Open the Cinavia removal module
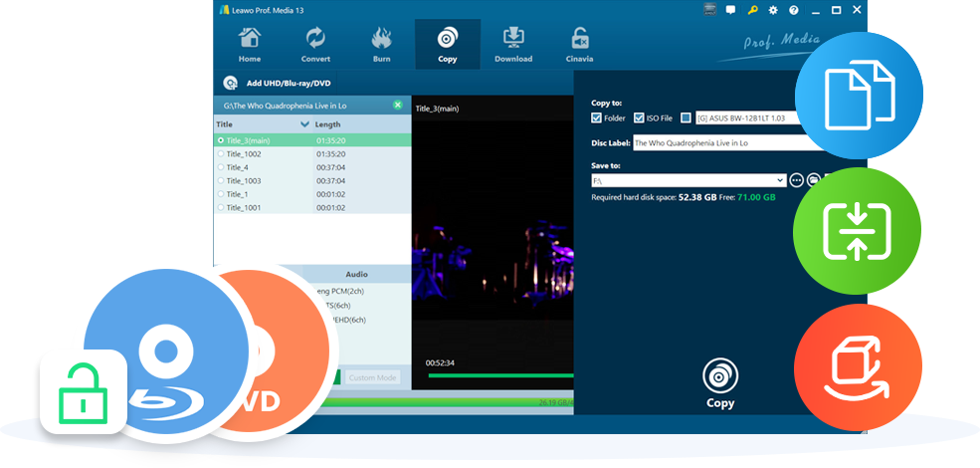Screen dimensions: 980x468 579,45
